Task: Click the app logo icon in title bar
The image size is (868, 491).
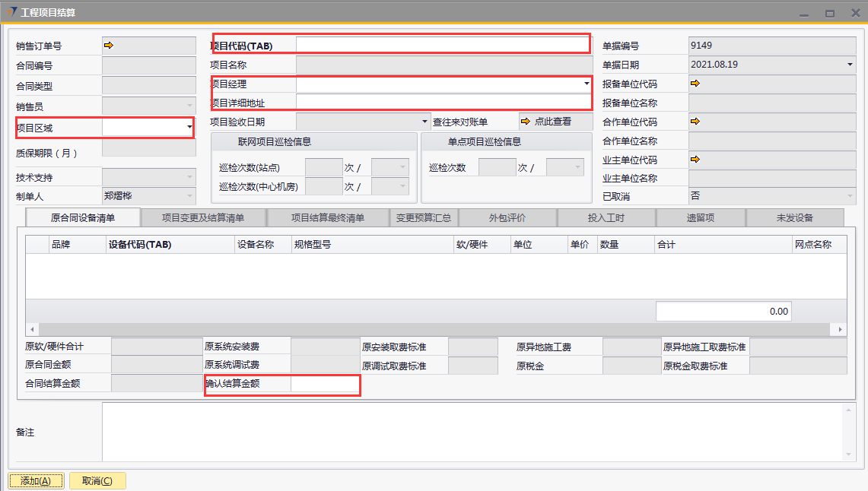Action: point(12,12)
